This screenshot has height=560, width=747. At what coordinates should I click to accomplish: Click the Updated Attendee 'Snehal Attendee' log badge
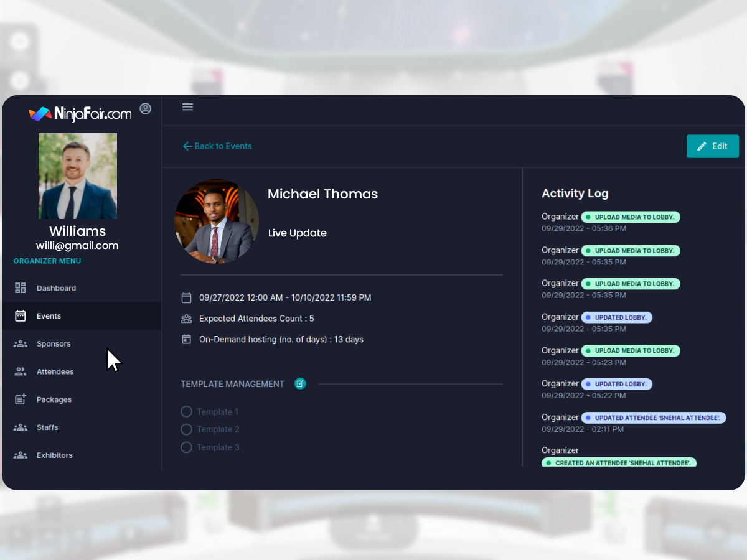(654, 418)
